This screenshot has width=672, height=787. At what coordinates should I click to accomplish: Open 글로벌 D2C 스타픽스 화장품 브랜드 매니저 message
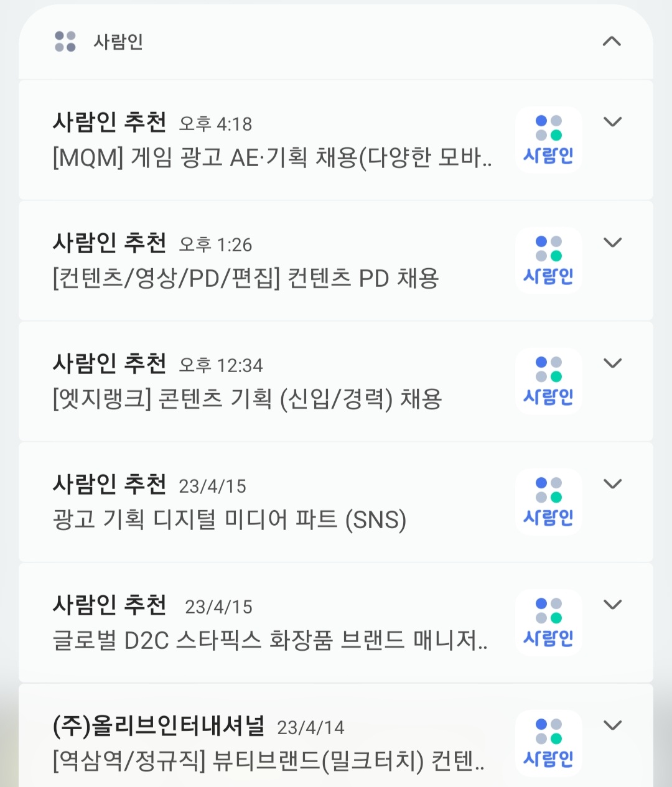[271, 640]
